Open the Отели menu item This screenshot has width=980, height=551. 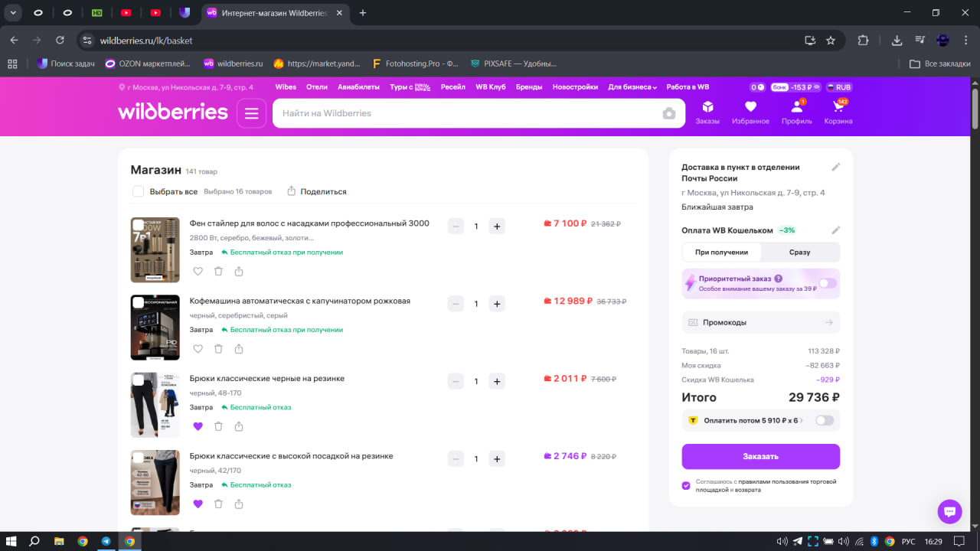[317, 87]
